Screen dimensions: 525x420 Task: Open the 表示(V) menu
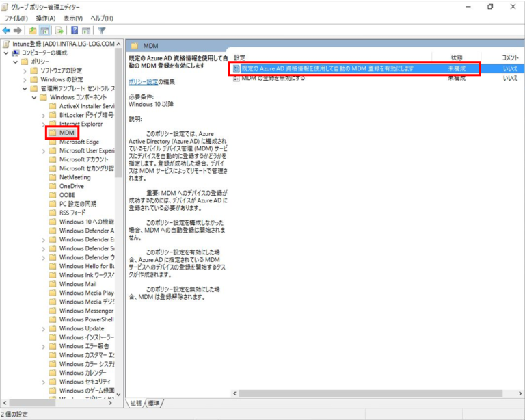pos(73,18)
